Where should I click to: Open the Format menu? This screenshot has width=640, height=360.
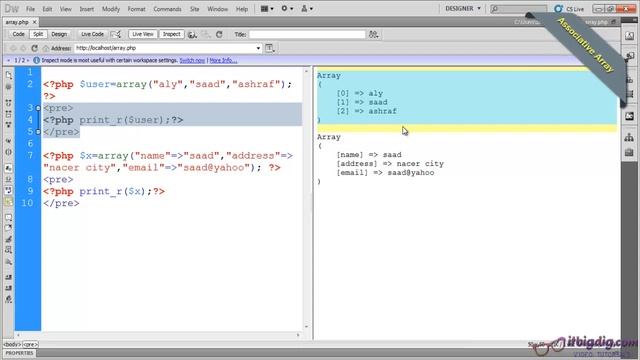(136, 9)
